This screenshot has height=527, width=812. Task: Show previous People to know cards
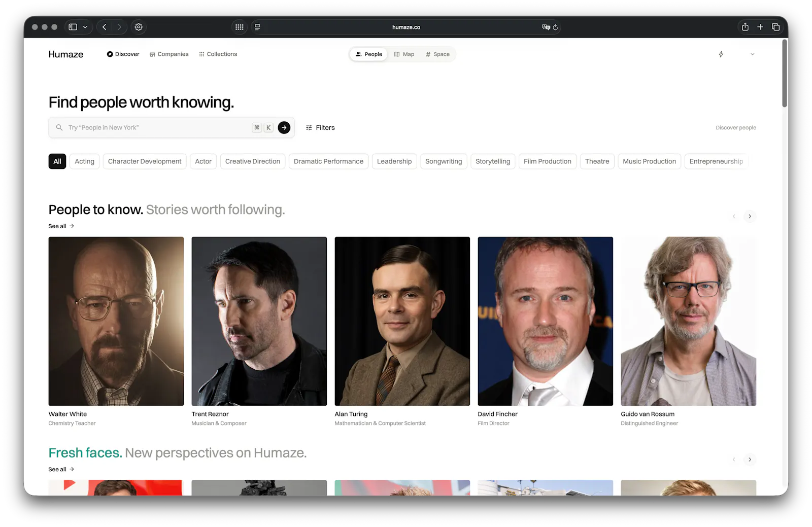click(734, 217)
